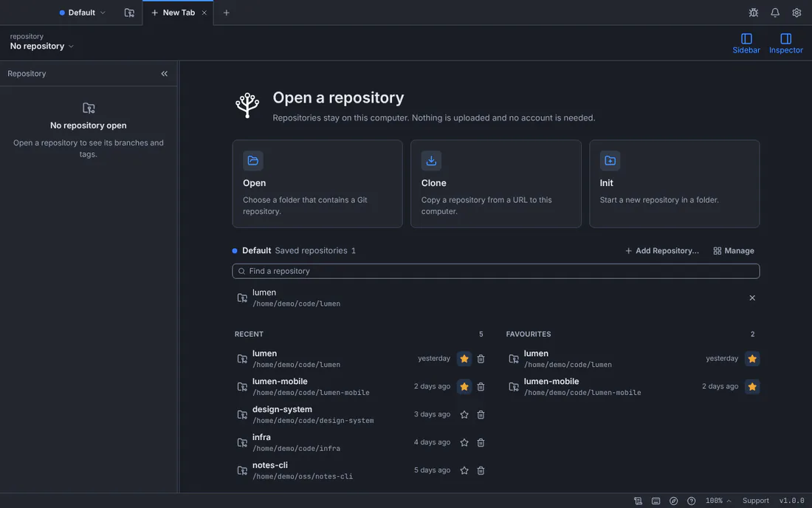Delete notes-cli from Recent list
Screen dimensions: 812x508
[481, 470]
